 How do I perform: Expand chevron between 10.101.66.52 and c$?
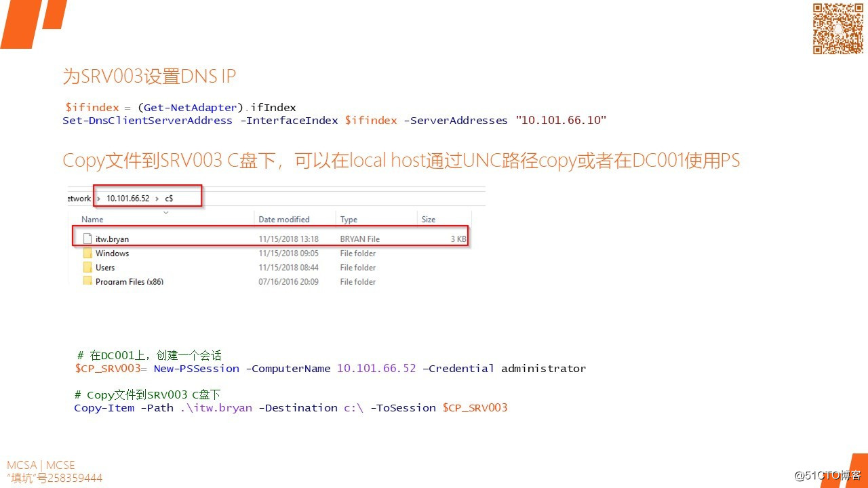point(157,198)
